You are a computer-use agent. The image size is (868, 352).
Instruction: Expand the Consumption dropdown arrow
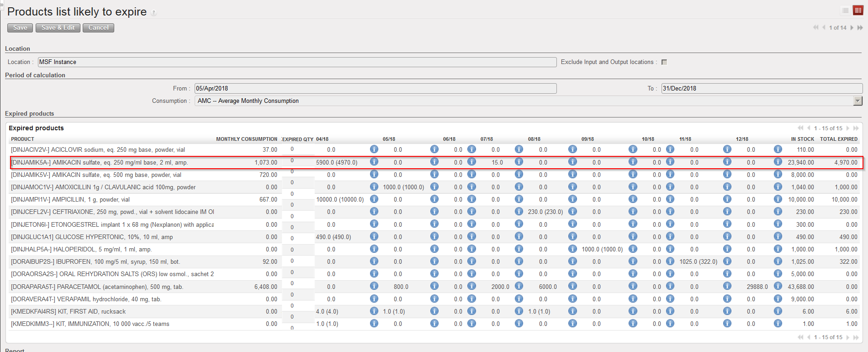click(857, 101)
